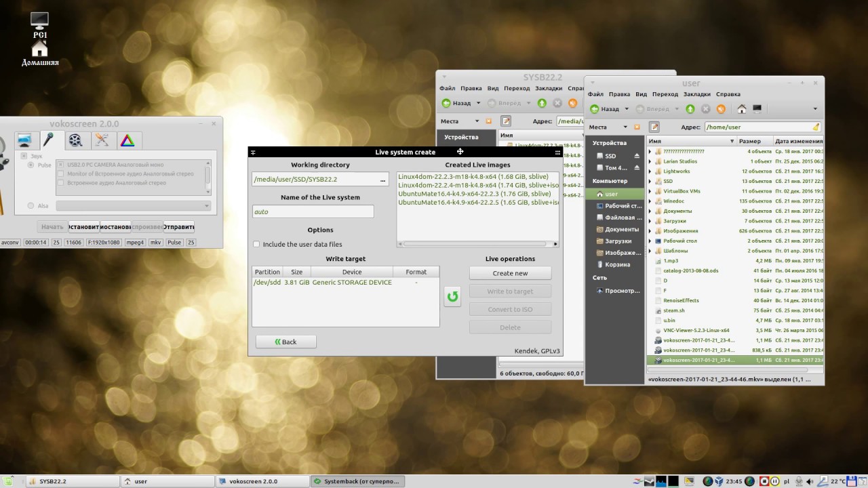Viewport: 868px width, 488px height.
Task: Open Переход menu in SYSB22.2 window
Action: 517,88
